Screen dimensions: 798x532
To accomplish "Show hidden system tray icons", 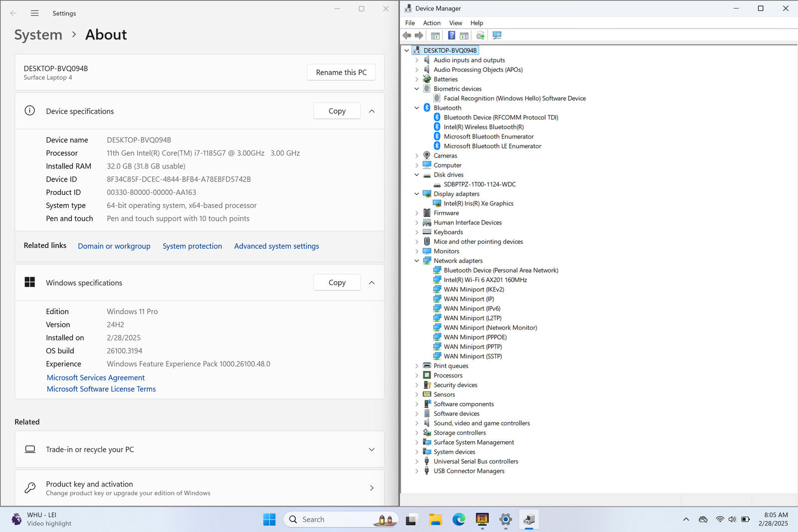I will tap(686, 520).
